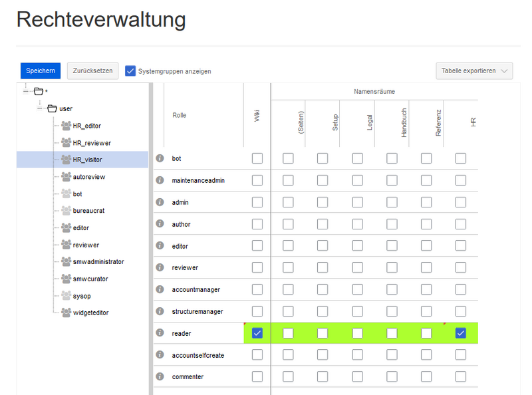This screenshot has height=395, width=532.
Task: Collapse the root node of the group tree
Action: [25, 92]
